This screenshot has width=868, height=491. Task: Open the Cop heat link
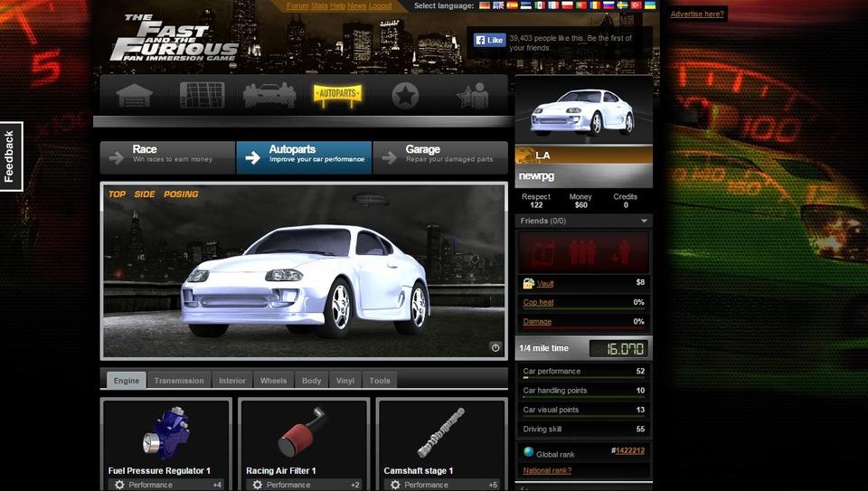coord(538,302)
